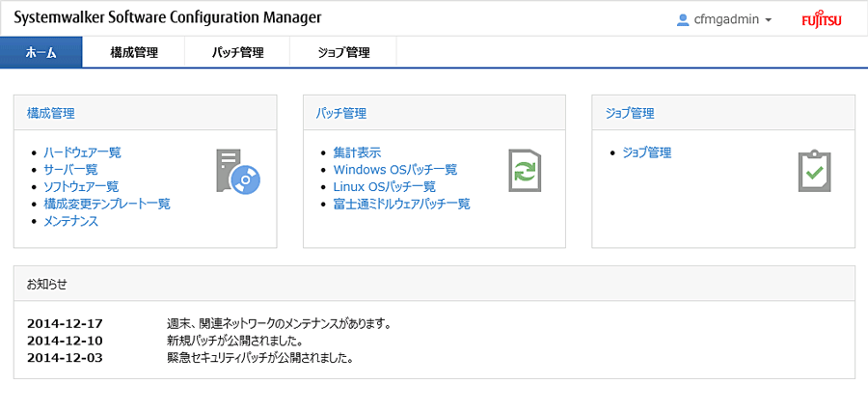Open the ジョブ管理 tab in navigation bar

click(x=343, y=53)
